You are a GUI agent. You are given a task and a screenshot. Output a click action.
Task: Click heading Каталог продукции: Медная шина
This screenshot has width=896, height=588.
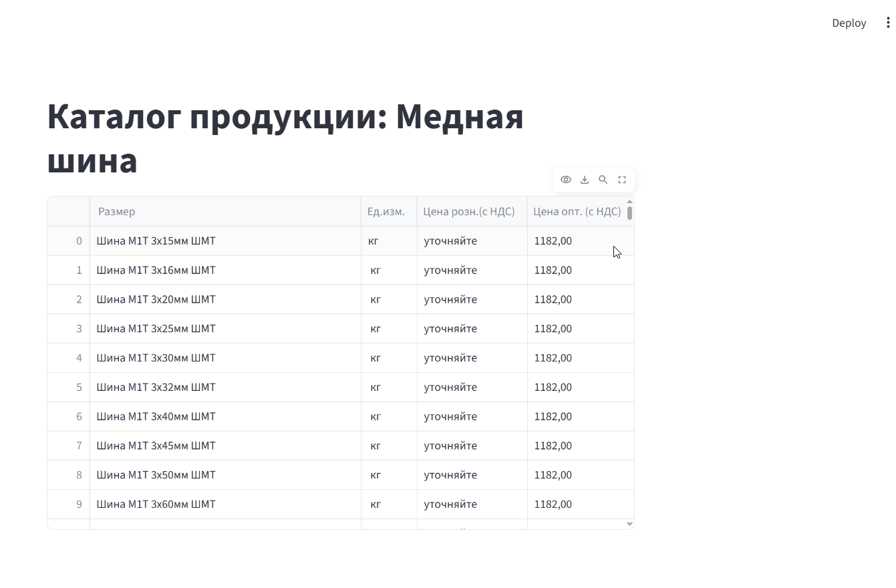point(285,138)
